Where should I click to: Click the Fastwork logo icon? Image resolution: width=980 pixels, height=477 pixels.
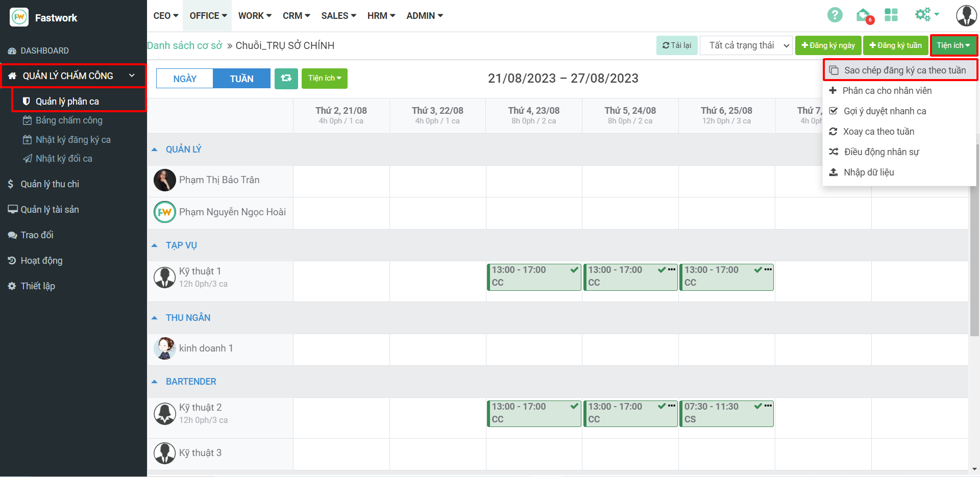point(19,17)
